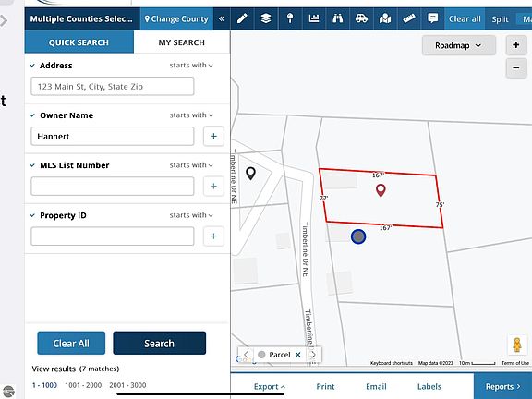This screenshot has height=399, width=532.
Task: Click the Clear All button
Action: coord(71,343)
